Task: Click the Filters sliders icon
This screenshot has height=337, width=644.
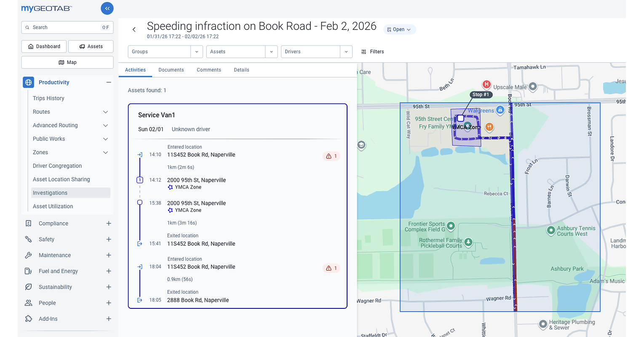Action: [x=364, y=52]
